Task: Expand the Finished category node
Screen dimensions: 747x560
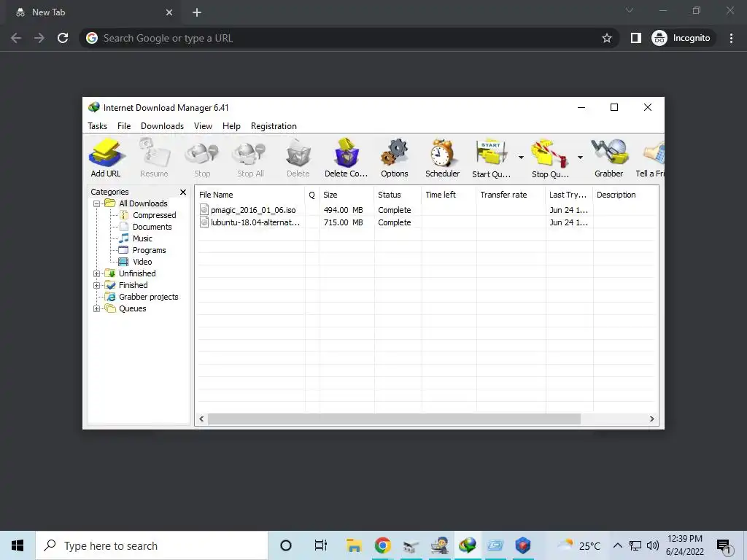Action: [97, 285]
